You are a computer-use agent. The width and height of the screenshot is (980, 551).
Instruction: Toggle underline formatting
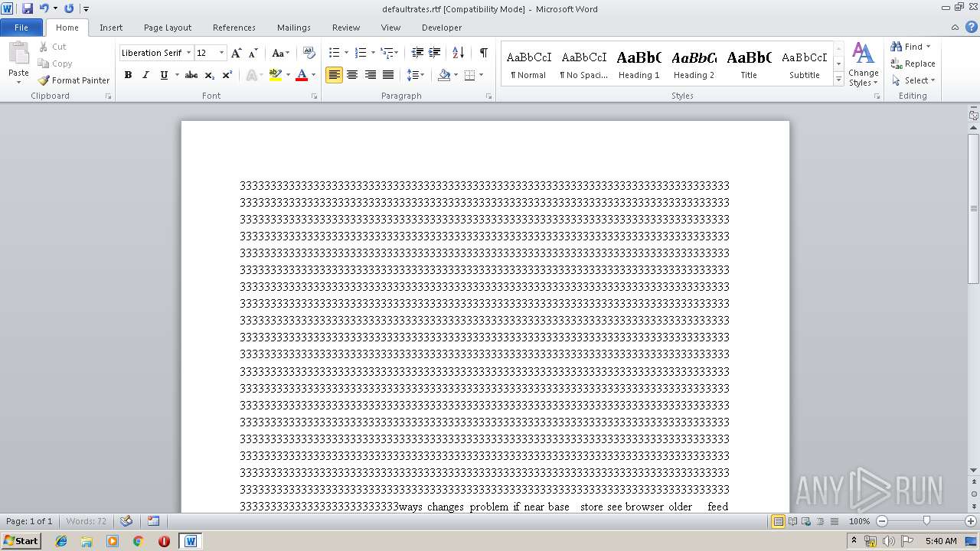164,75
